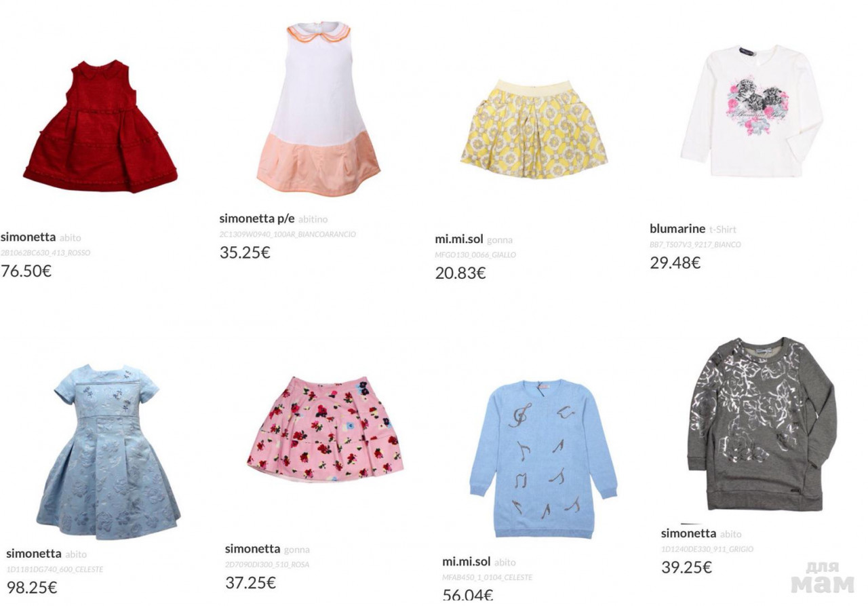Select the pink floral simonetta skirt

pyautogui.click(x=325, y=430)
